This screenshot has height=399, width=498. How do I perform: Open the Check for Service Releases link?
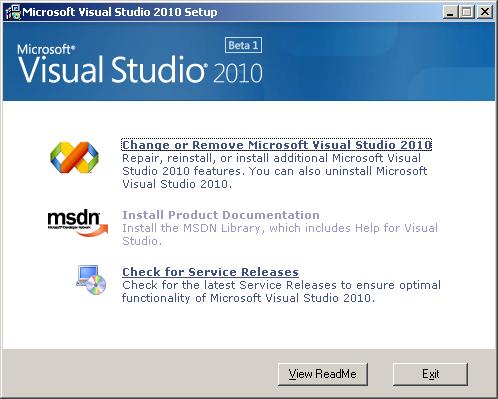coord(210,272)
